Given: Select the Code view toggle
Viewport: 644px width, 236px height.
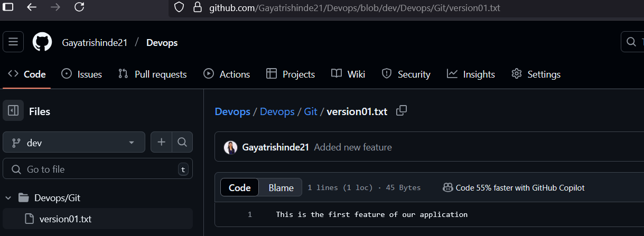Looking at the screenshot, I should 239,187.
